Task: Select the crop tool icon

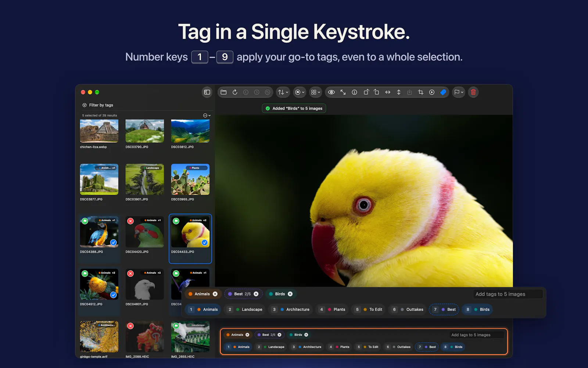Action: 421,92
